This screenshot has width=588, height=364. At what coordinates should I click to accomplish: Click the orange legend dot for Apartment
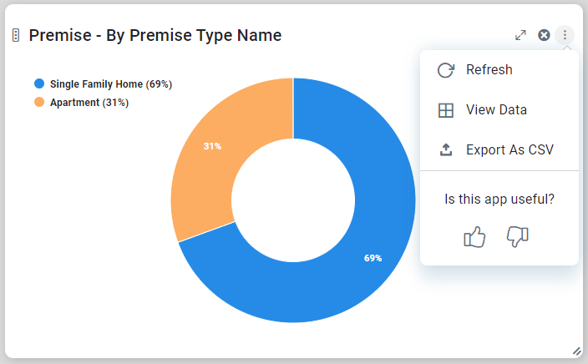click(38, 103)
